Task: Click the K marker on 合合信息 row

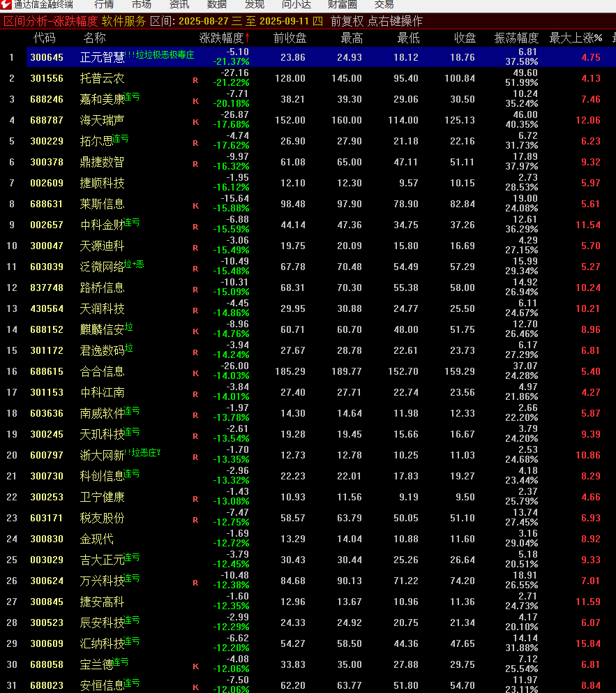Action: [x=195, y=373]
